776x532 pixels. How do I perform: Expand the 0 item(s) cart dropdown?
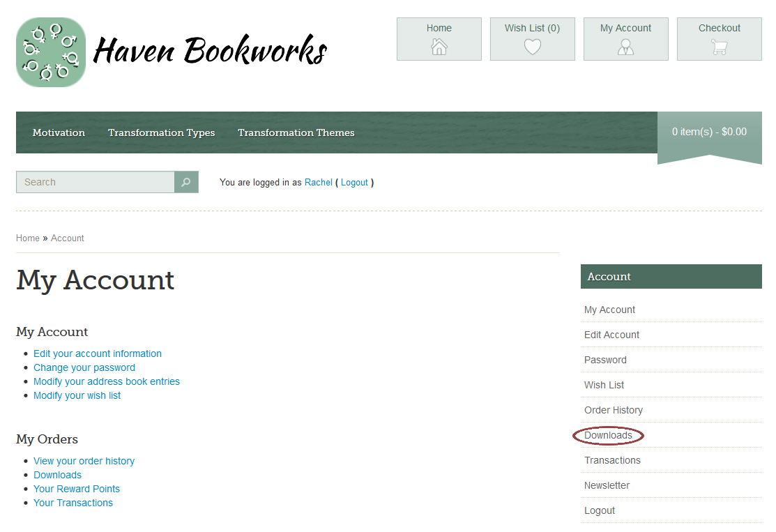click(709, 132)
